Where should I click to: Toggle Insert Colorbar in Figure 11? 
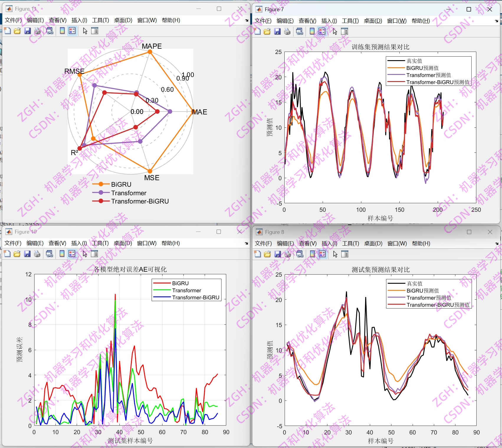coord(62,31)
